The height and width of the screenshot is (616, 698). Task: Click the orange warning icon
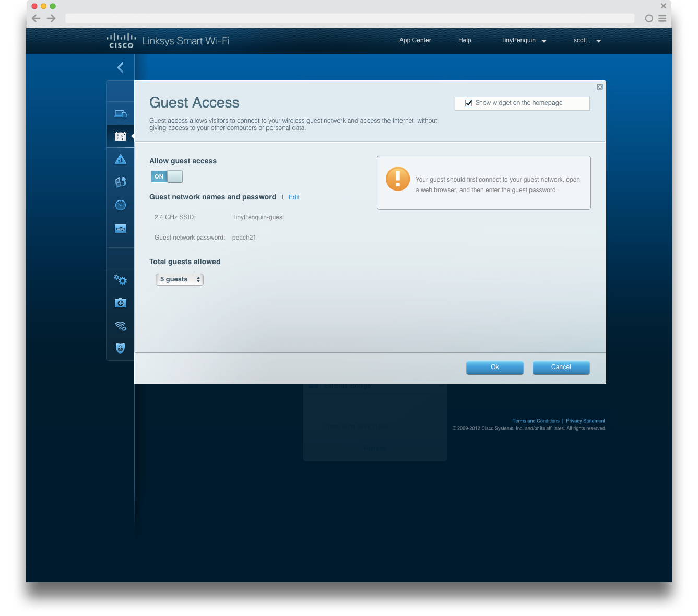(398, 179)
